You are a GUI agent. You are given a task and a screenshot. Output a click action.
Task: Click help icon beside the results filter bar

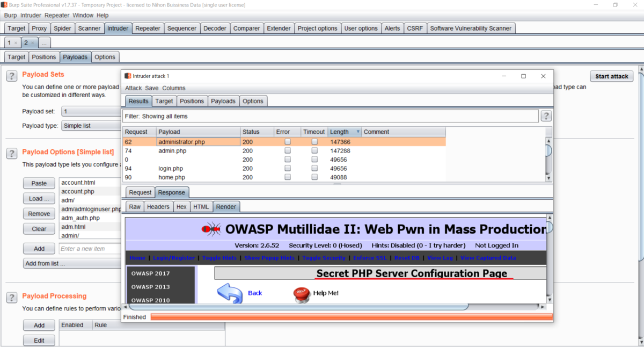pos(546,116)
